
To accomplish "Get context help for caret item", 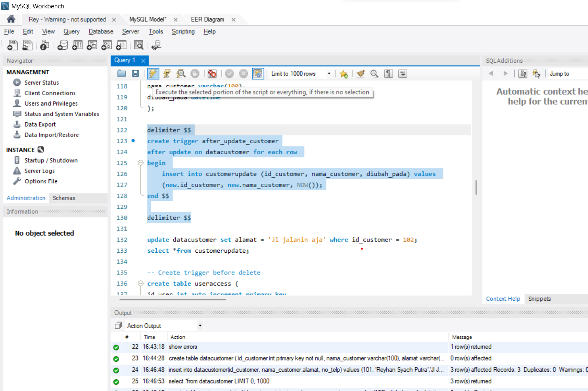I will click(537, 74).
